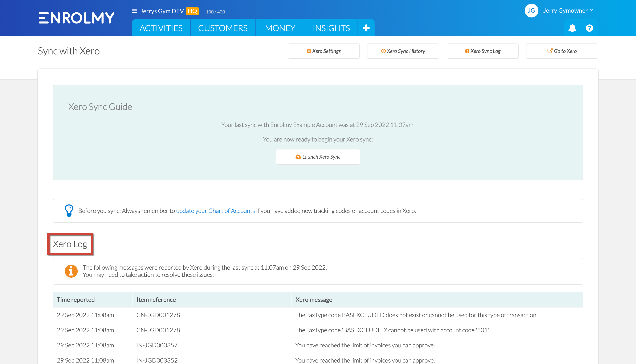View Xero Sync History

[403, 51]
